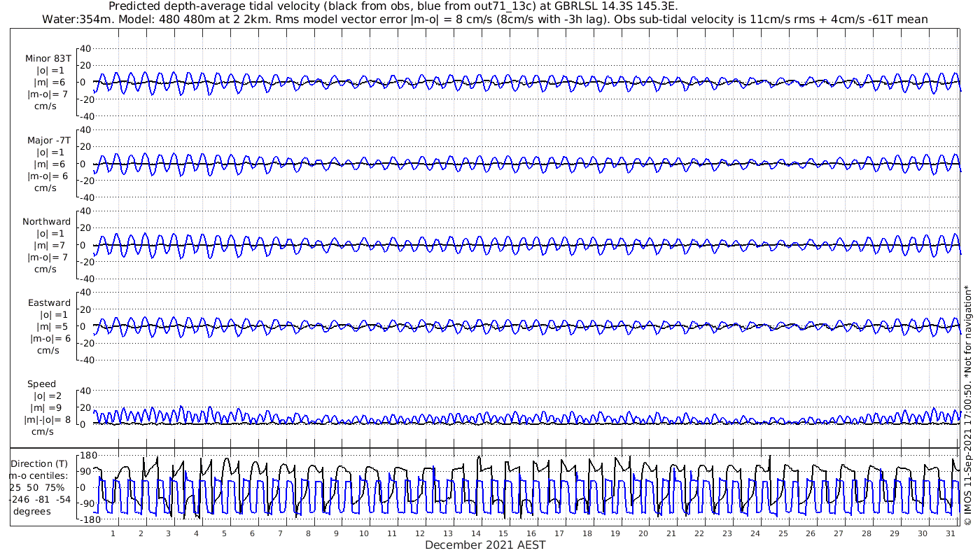Click day '18' on the date axis

click(587, 533)
